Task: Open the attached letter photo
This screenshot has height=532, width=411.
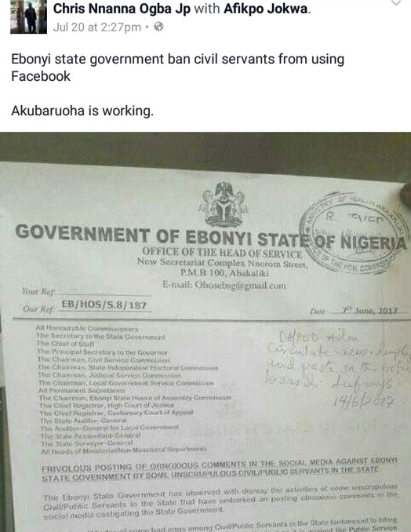Action: pyautogui.click(x=205, y=332)
